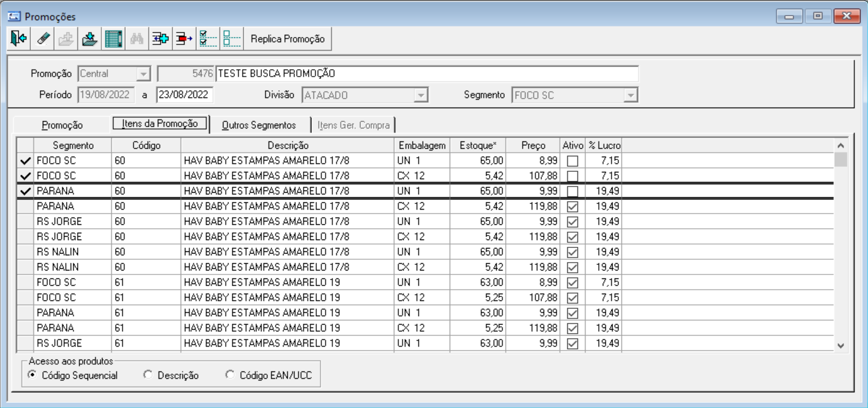868x408 pixels.
Task: Click the scrollbar up arrow in items grid
Action: (x=841, y=145)
